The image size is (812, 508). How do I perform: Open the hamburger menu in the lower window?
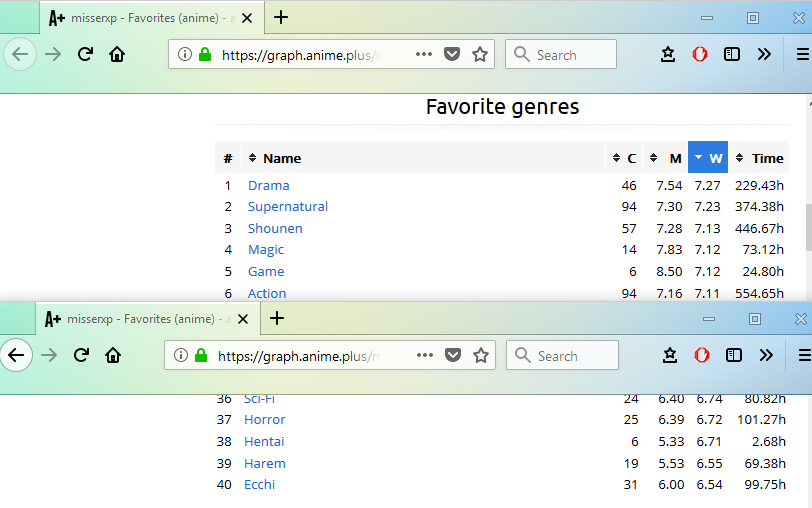804,355
